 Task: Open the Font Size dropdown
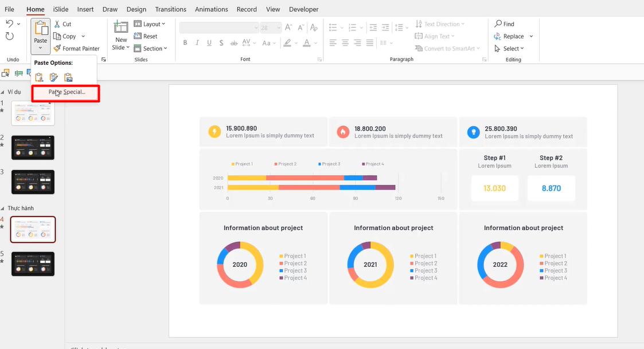[x=279, y=27]
